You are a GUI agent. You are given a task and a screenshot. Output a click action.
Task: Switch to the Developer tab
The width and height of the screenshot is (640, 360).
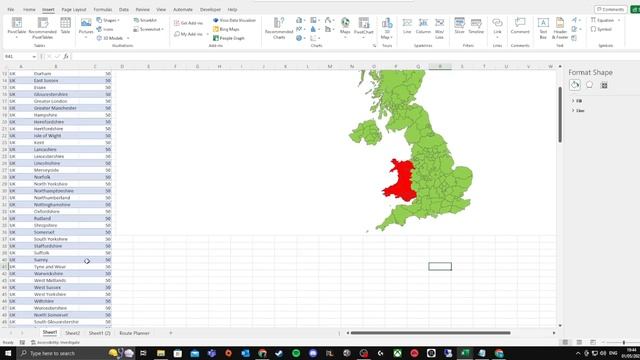(x=210, y=9)
